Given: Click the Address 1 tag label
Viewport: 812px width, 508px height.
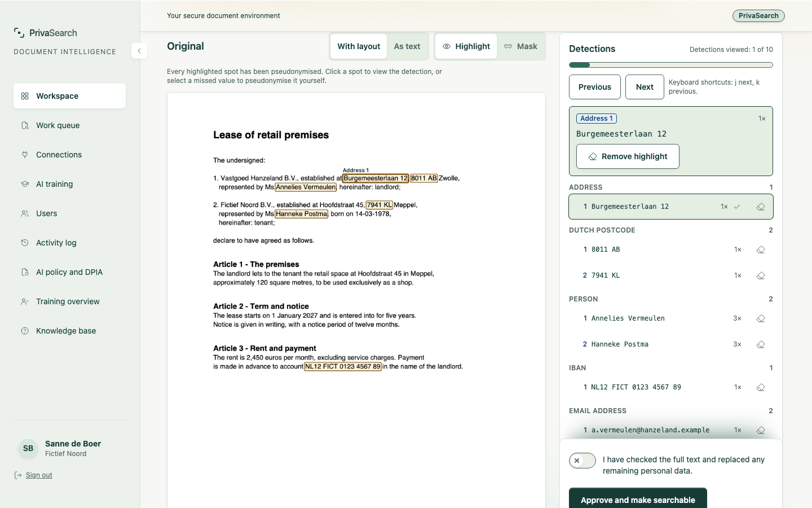Looking at the screenshot, I should [x=597, y=119].
